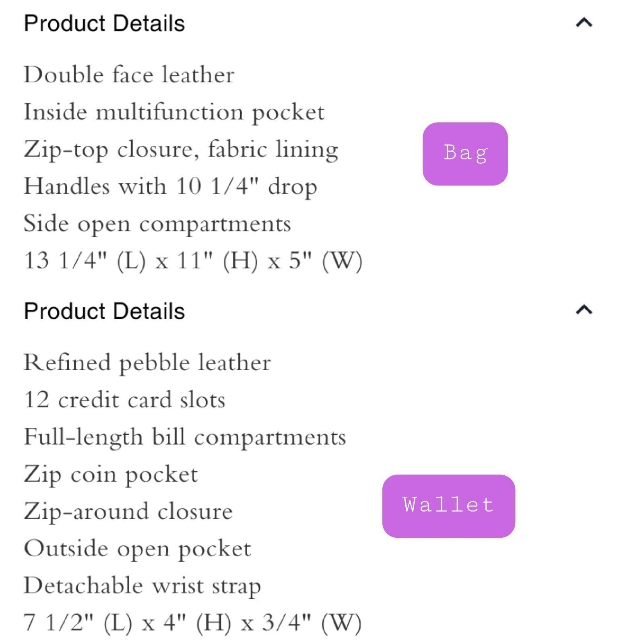Click the bag dimensions 13 1/4" line
Viewport: 644px width, 644px height.
pyautogui.click(x=193, y=261)
